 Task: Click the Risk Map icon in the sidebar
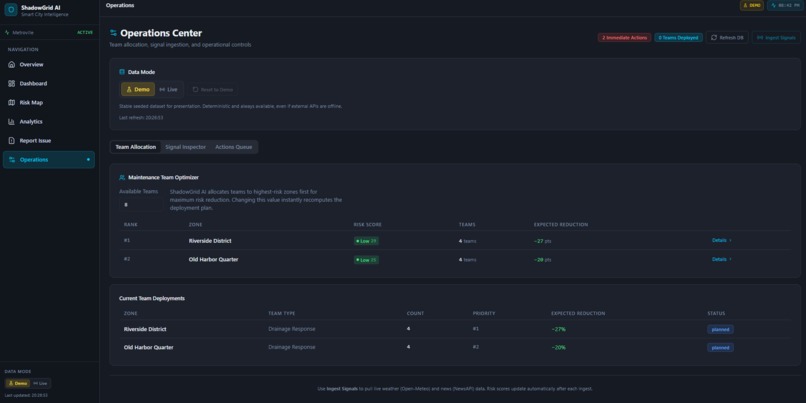12,102
